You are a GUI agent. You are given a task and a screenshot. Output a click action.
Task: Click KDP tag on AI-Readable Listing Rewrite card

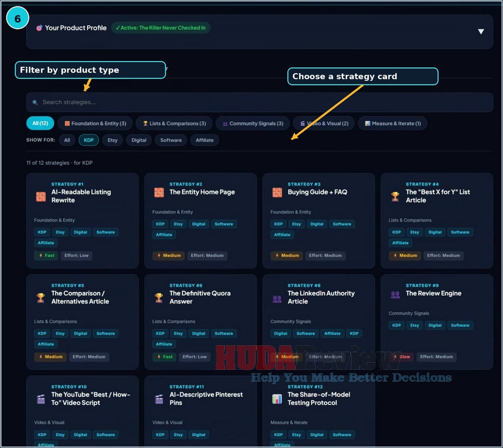[x=42, y=232]
